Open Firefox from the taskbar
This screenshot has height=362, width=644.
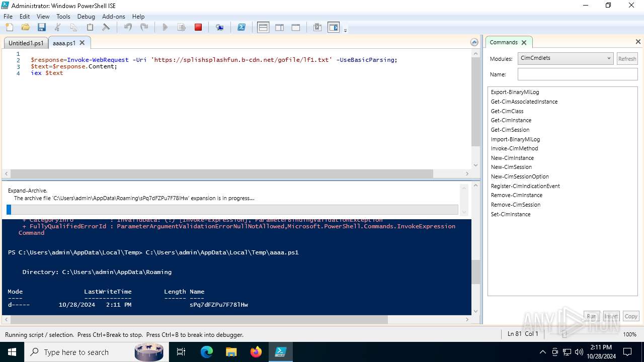(x=256, y=352)
